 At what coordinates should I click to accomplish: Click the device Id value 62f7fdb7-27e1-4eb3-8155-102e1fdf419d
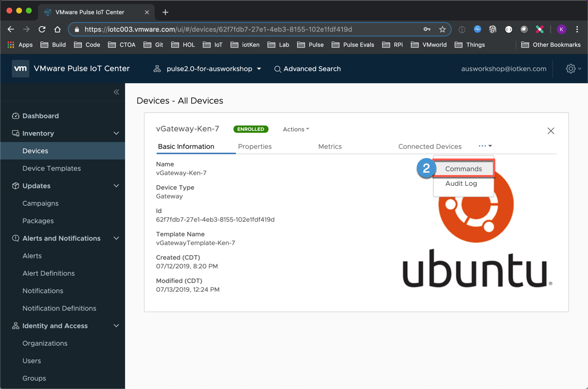pos(215,220)
